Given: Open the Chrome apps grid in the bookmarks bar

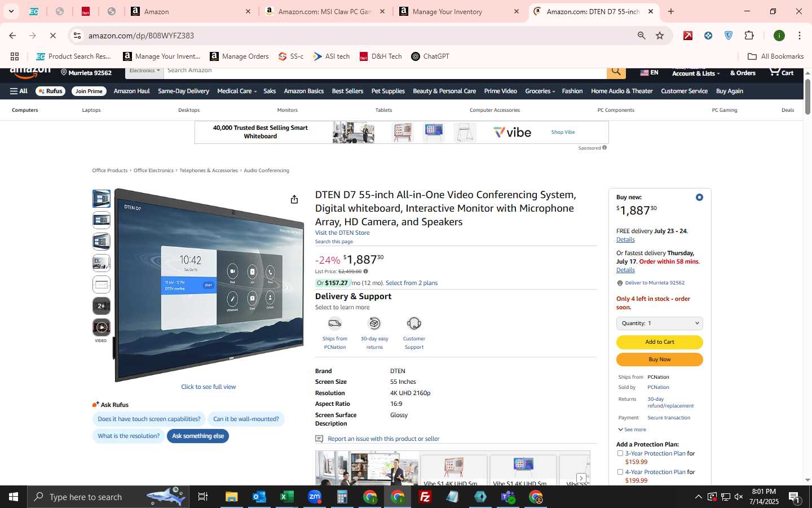Looking at the screenshot, I should (x=15, y=56).
